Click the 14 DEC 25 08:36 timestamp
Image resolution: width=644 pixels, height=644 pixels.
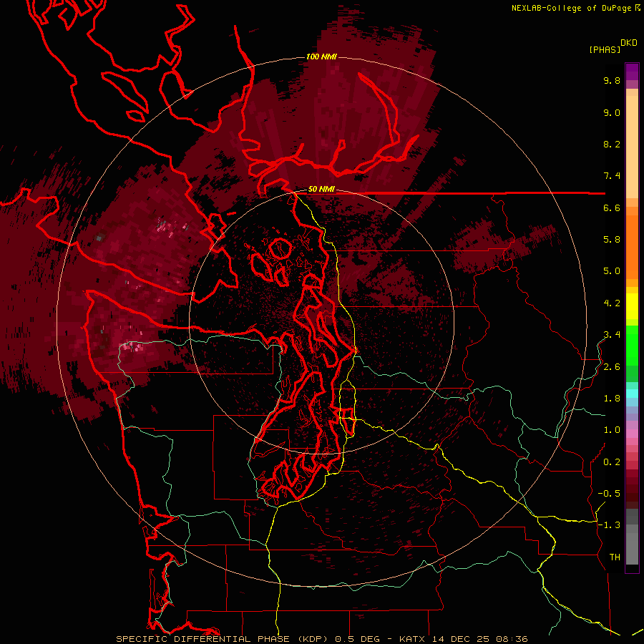(x=480, y=639)
